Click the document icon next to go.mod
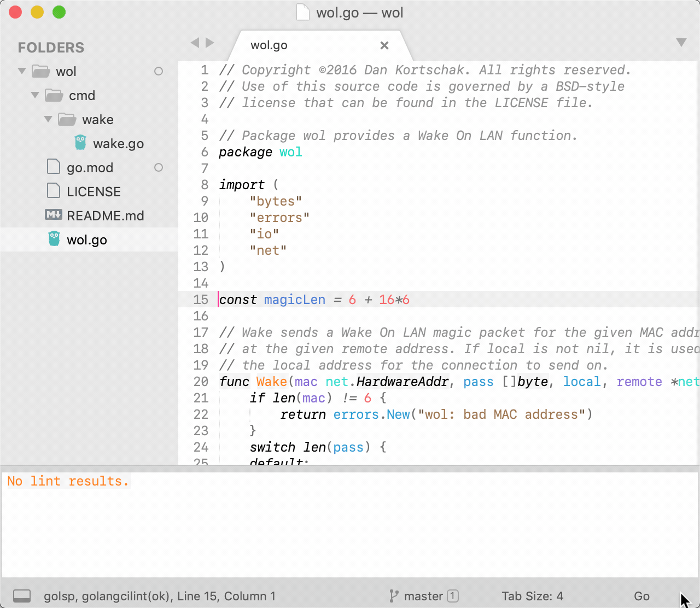 pyautogui.click(x=53, y=167)
